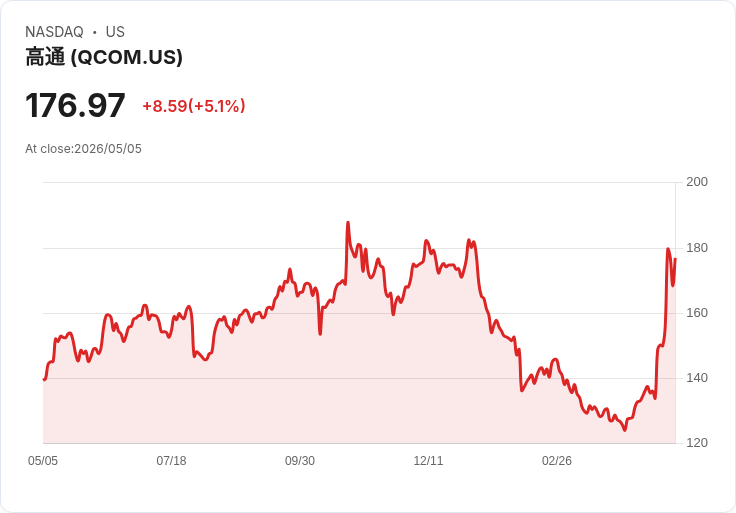
Task: Click the 09/30 date axis label
Action: pyautogui.click(x=300, y=461)
